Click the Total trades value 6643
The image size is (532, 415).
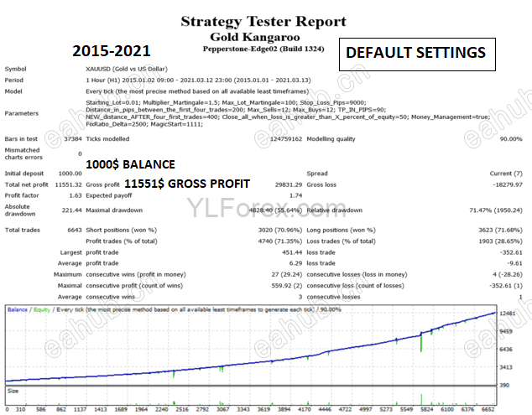coord(75,230)
